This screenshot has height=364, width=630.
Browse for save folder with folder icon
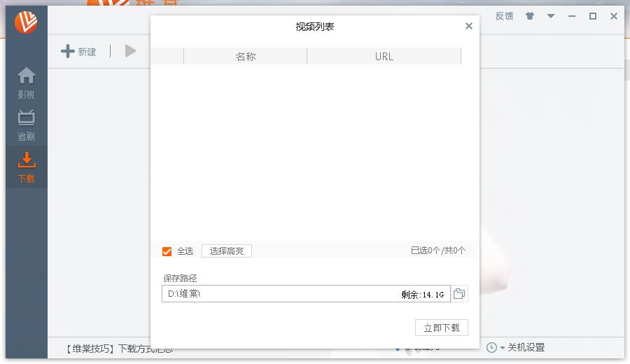click(459, 294)
